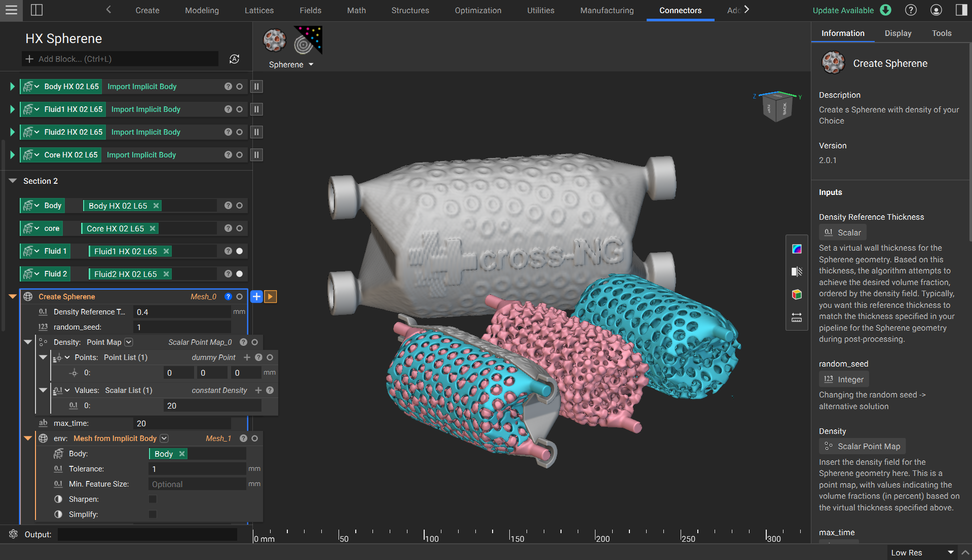Open the section view icon in viewport toolbar
972x560 pixels.
point(797,272)
